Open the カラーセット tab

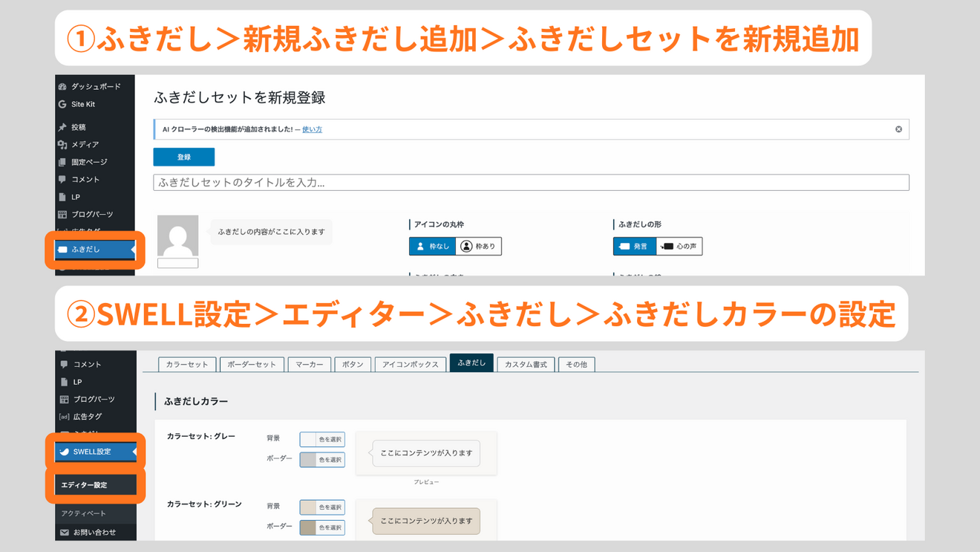point(187,365)
